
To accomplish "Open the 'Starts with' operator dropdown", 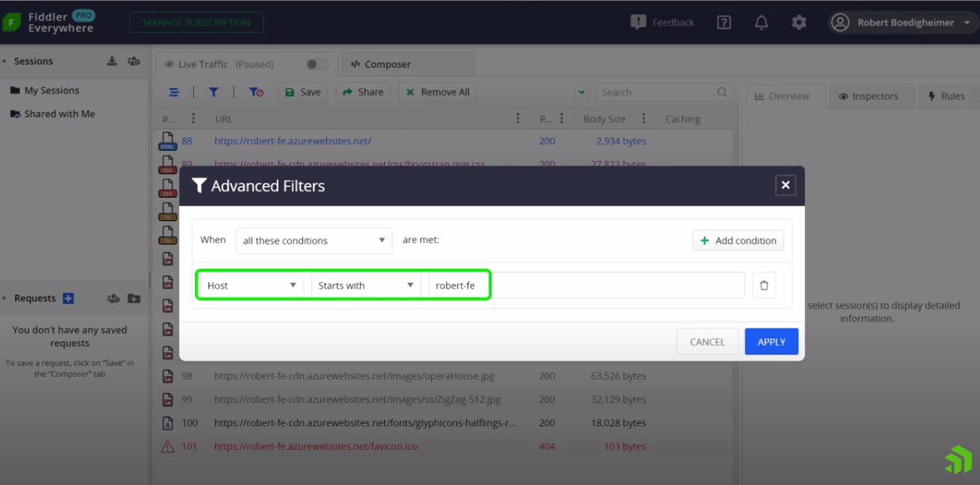I will tap(367, 286).
